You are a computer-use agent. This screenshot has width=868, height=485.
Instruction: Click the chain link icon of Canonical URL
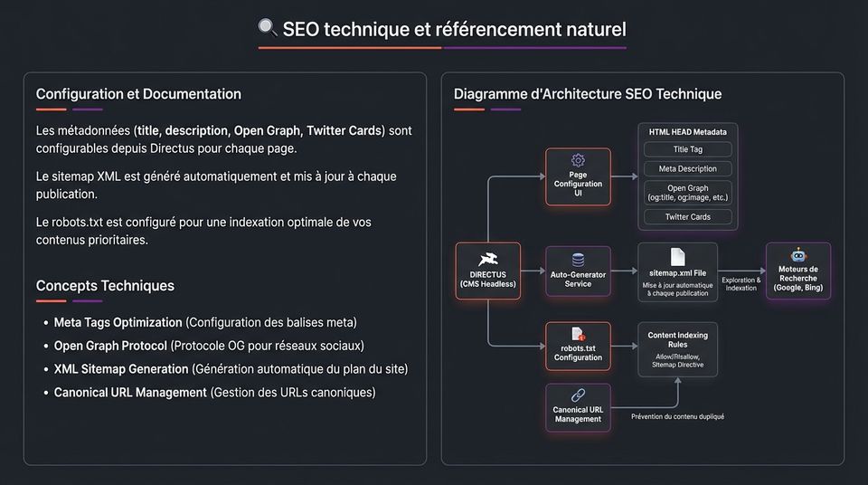[x=578, y=395]
